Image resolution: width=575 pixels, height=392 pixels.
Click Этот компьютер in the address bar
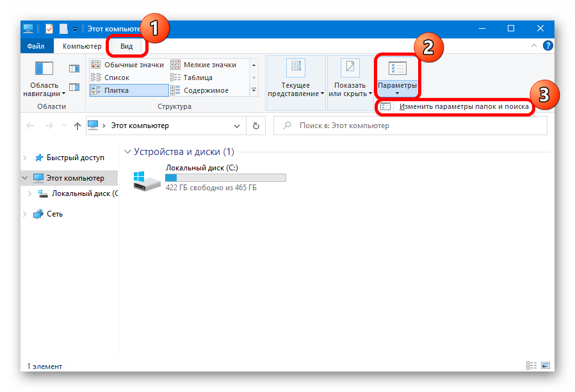[x=140, y=126]
